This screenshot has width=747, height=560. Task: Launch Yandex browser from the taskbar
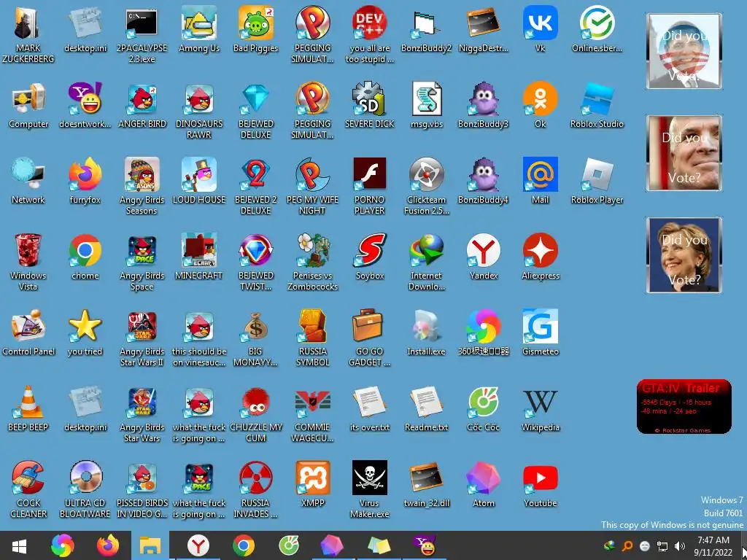click(198, 545)
